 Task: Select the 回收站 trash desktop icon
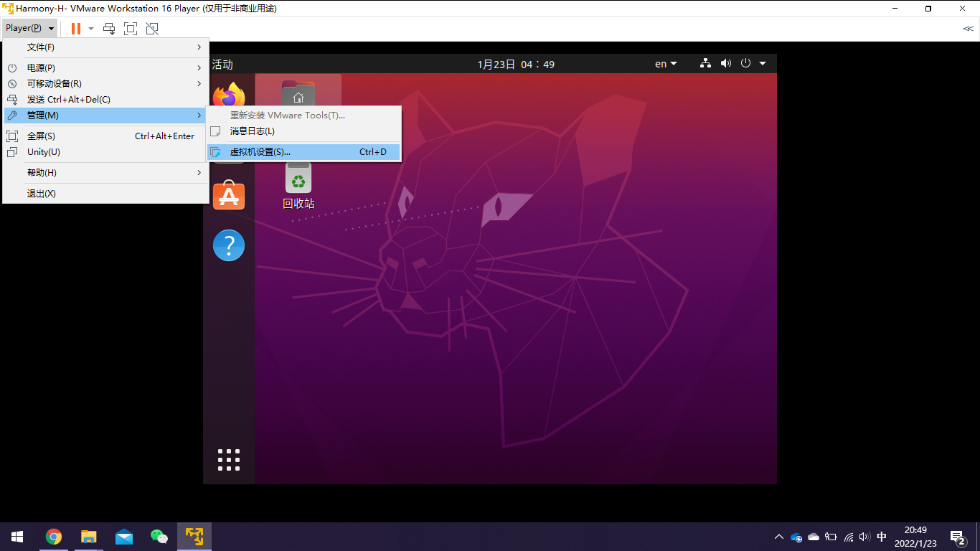click(x=298, y=186)
